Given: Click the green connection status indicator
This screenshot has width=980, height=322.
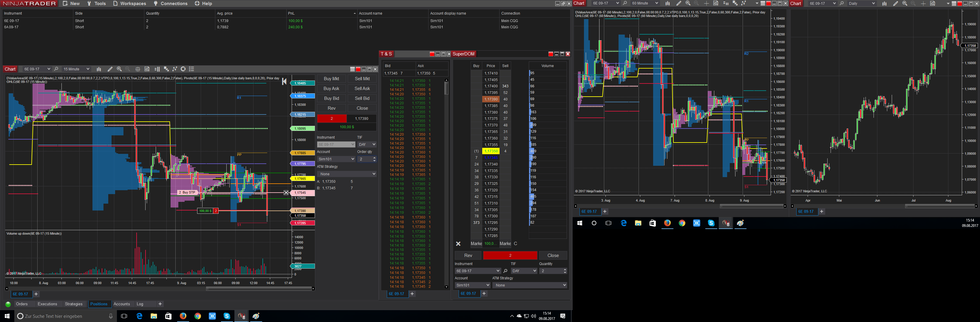Looking at the screenshot, I should click(x=8, y=304).
